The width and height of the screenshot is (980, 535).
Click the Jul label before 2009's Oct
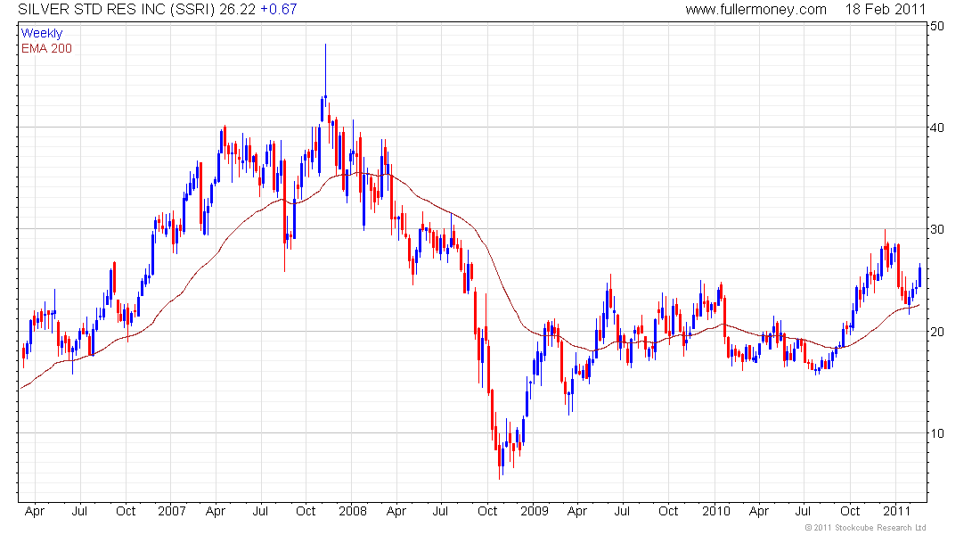coord(441,511)
